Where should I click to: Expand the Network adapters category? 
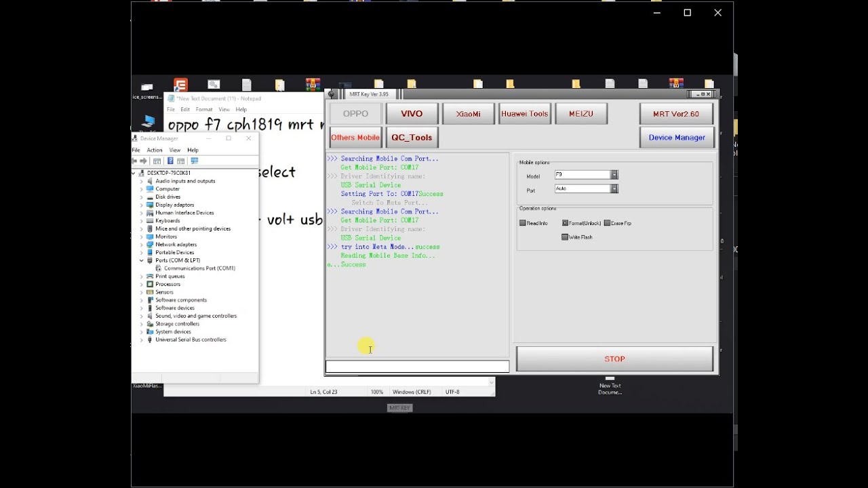tap(141, 245)
